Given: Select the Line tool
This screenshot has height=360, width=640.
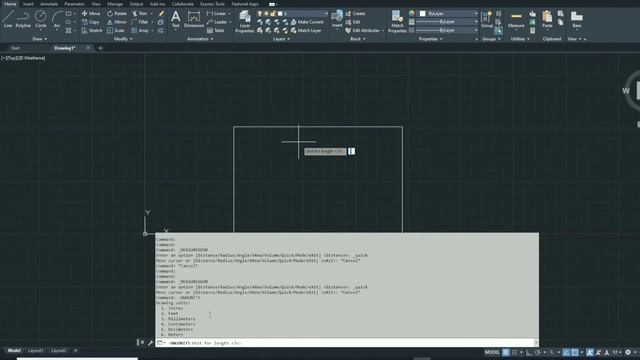Looking at the screenshot, I should (8, 19).
